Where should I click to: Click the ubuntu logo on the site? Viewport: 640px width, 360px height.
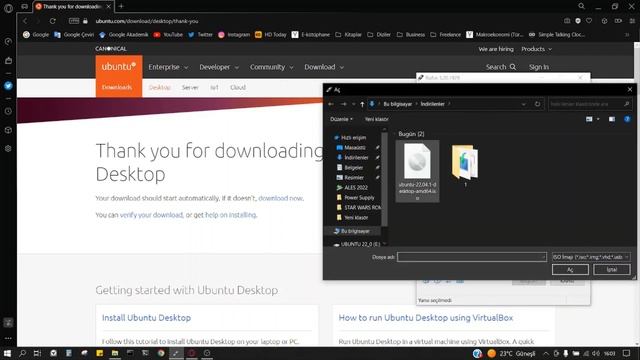tap(119, 67)
